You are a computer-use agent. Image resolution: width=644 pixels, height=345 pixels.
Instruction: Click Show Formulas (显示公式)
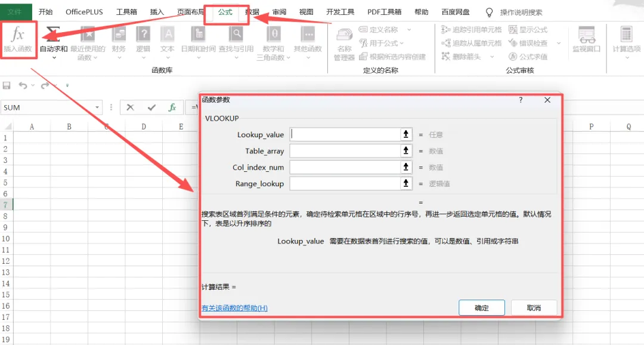coord(528,30)
